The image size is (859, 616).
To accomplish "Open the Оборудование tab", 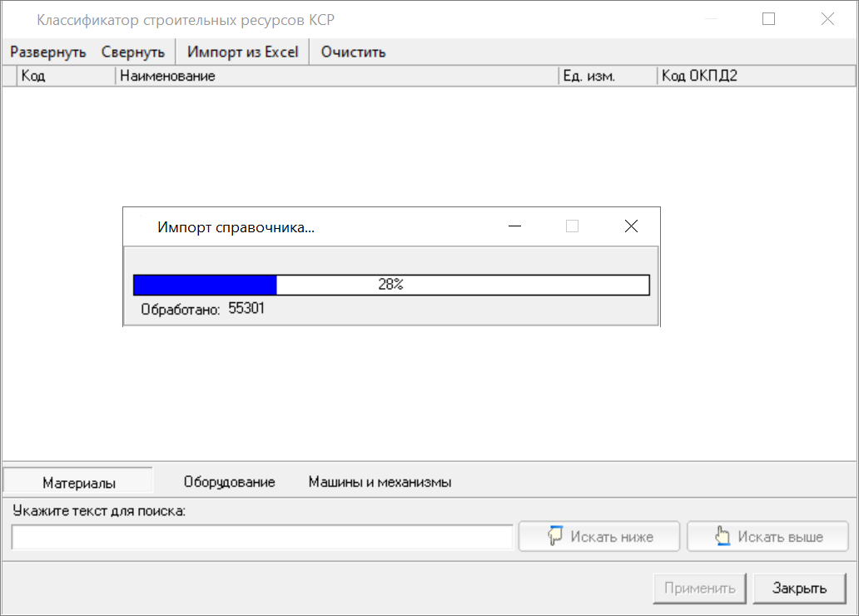I will (229, 482).
